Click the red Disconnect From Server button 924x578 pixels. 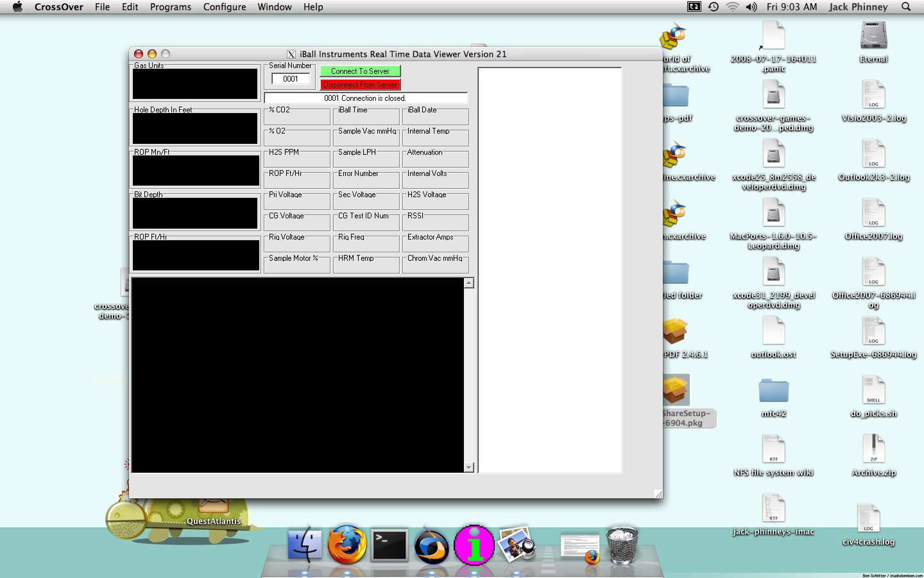pyautogui.click(x=360, y=85)
